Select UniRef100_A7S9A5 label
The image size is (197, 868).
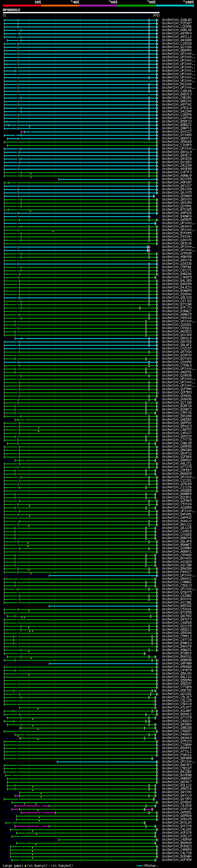(176, 135)
